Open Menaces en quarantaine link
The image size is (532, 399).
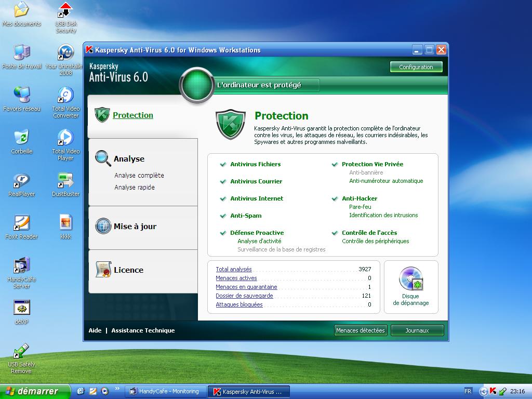pyautogui.click(x=246, y=287)
